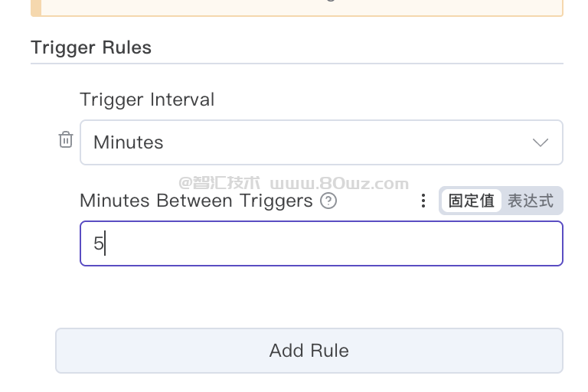Click the Minutes Between Triggers label
This screenshot has height=392, width=588.
point(196,201)
